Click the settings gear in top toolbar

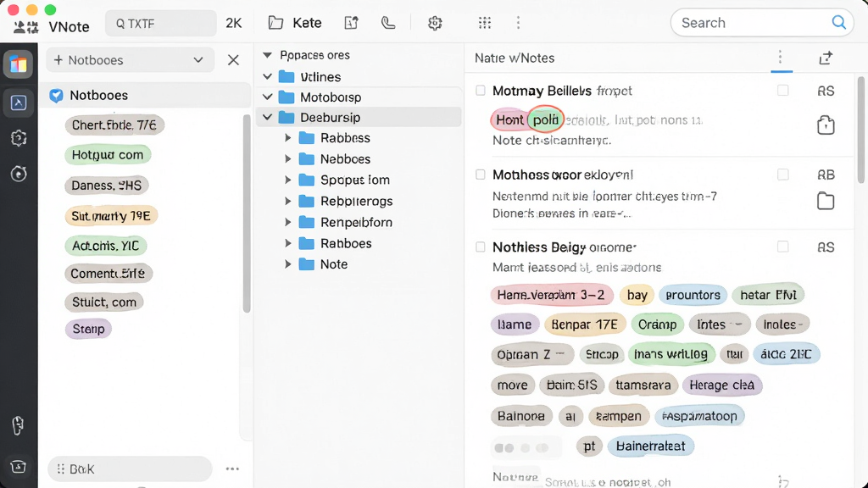pyautogui.click(x=435, y=23)
